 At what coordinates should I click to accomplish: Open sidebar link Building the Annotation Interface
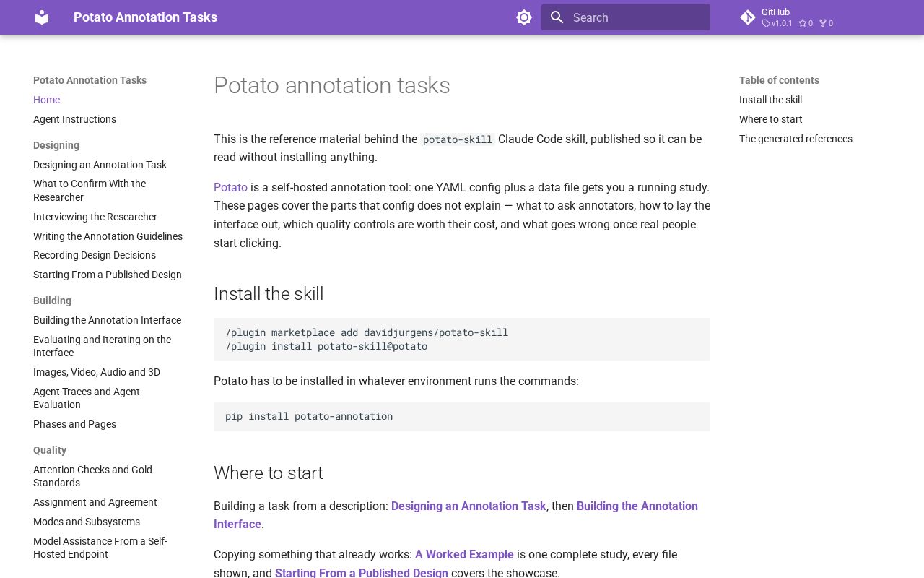point(107,320)
